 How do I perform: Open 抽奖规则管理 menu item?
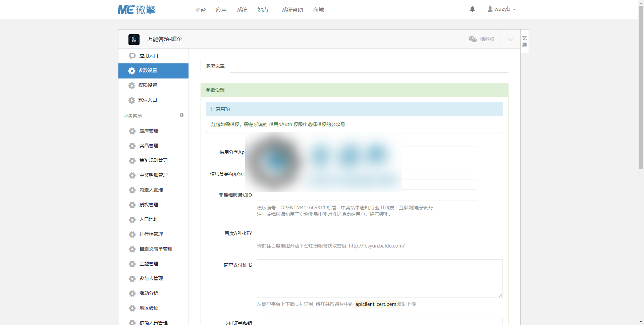[153, 161]
